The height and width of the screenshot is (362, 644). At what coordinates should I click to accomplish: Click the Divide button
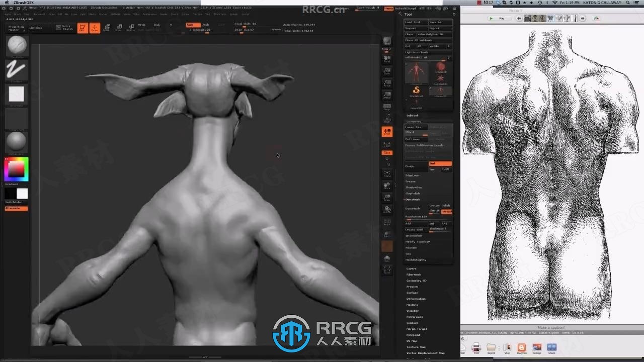click(416, 166)
